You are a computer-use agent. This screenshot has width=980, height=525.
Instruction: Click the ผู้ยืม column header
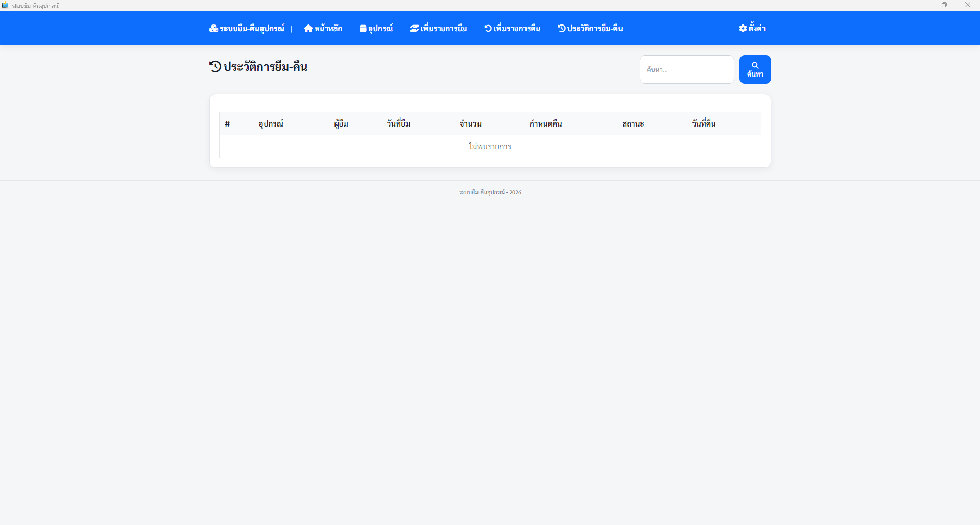pos(341,124)
